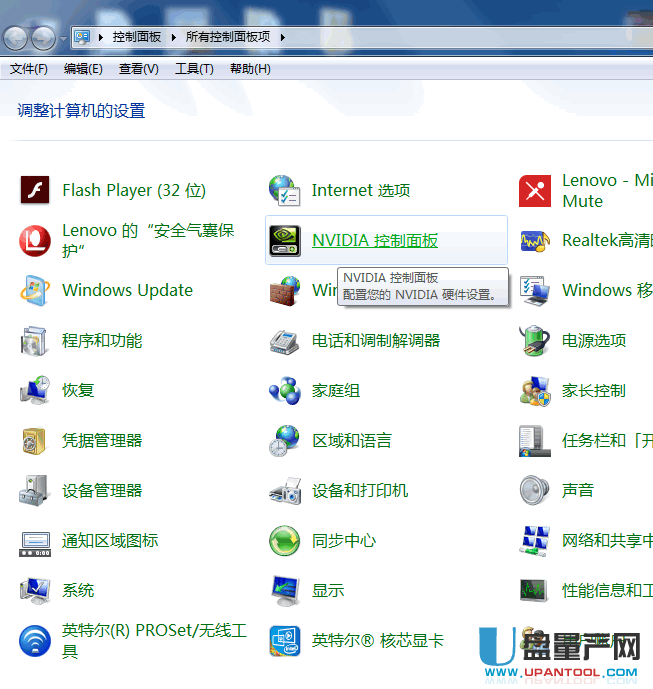Open the 程序和功能 link
Viewport: 653px width, 689px height.
102,341
